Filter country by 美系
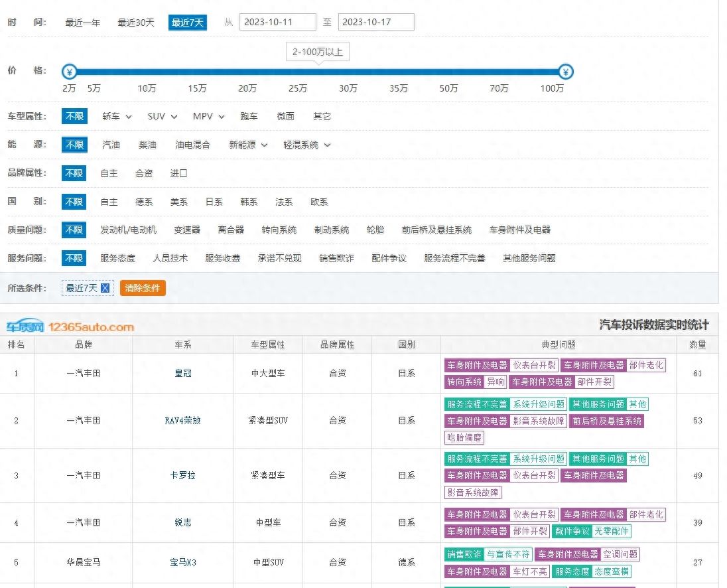This screenshot has height=588, width=727. [x=179, y=202]
